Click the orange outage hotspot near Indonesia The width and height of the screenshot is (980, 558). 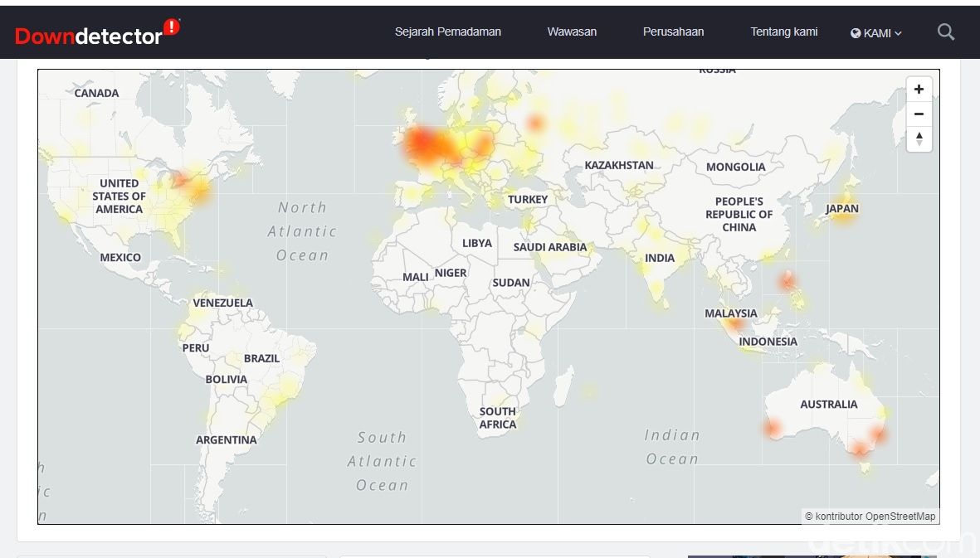[734, 326]
